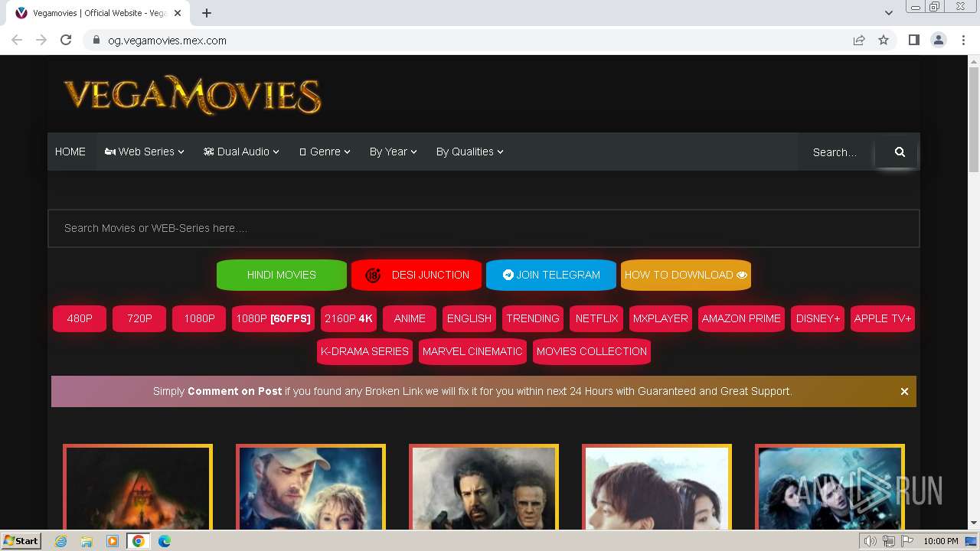Open the TRENDING category
Image resolution: width=980 pixels, height=551 pixels.
[533, 318]
